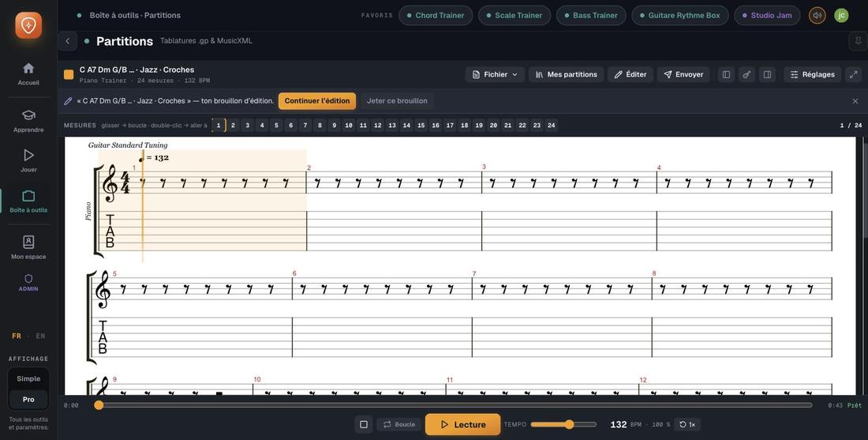Open the Jouer section
Image resolution: width=868 pixels, height=440 pixels.
[28, 160]
